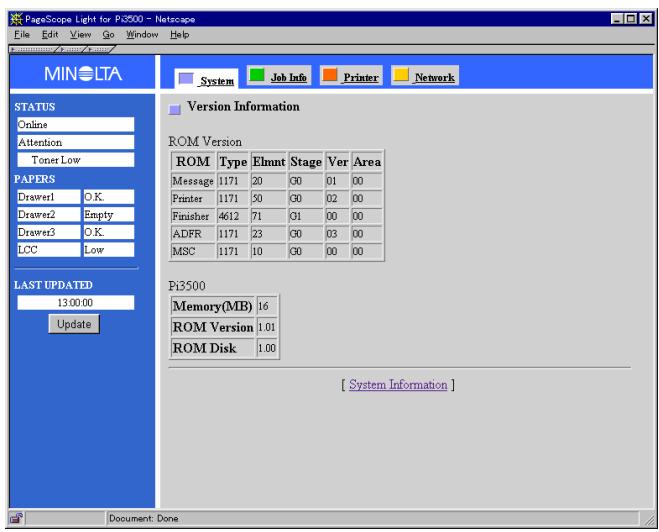Click the Finisher ROM row name
659x532 pixels.
coord(193,216)
